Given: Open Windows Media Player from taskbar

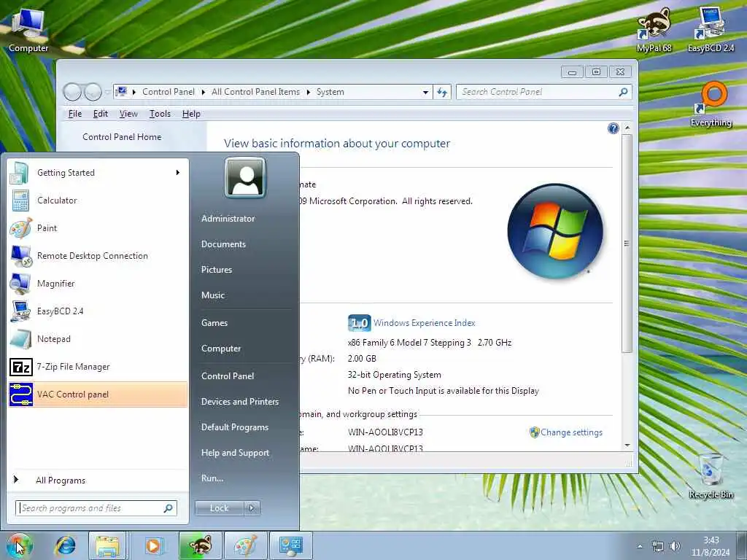Looking at the screenshot, I should pyautogui.click(x=153, y=545).
